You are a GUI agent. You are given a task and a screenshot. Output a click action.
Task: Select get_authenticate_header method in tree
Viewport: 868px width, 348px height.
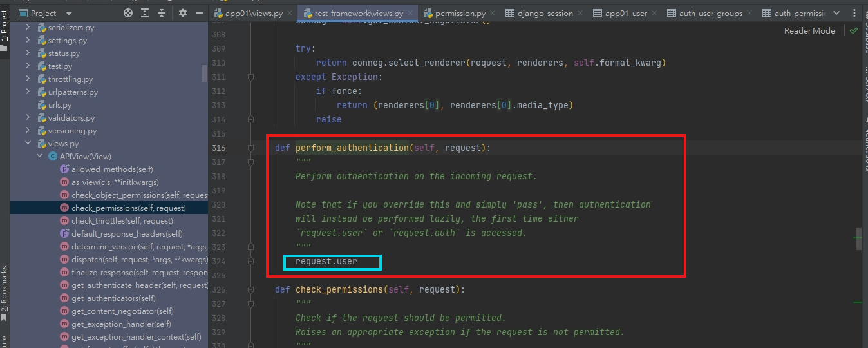134,285
